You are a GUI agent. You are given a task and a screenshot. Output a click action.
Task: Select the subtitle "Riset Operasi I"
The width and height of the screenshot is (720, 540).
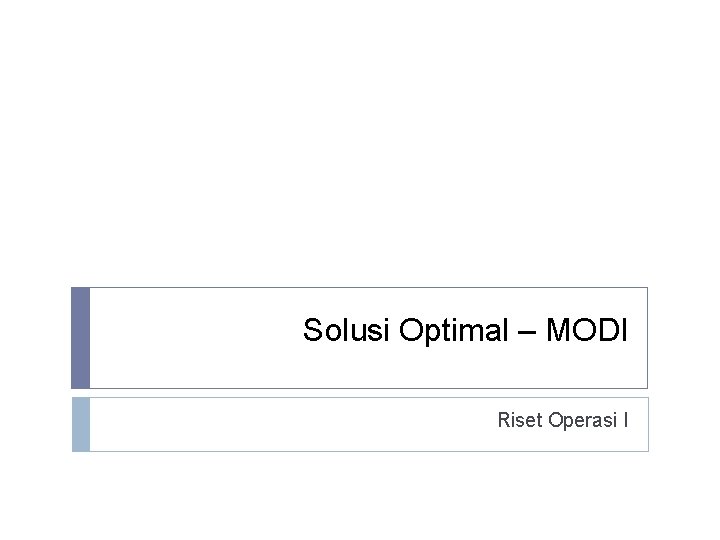563,420
